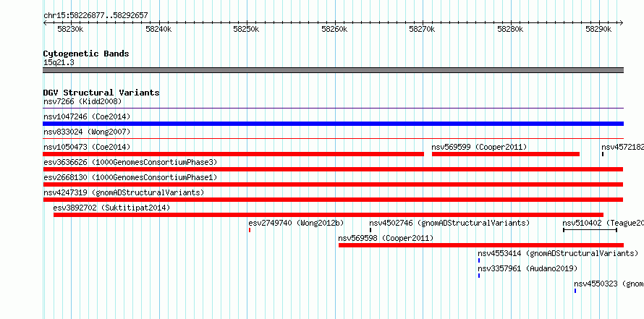Click the ruler's left arrow end

tap(45, 23)
